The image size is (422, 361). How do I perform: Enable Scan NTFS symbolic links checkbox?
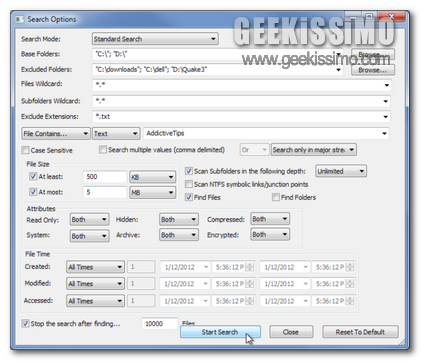[189, 184]
